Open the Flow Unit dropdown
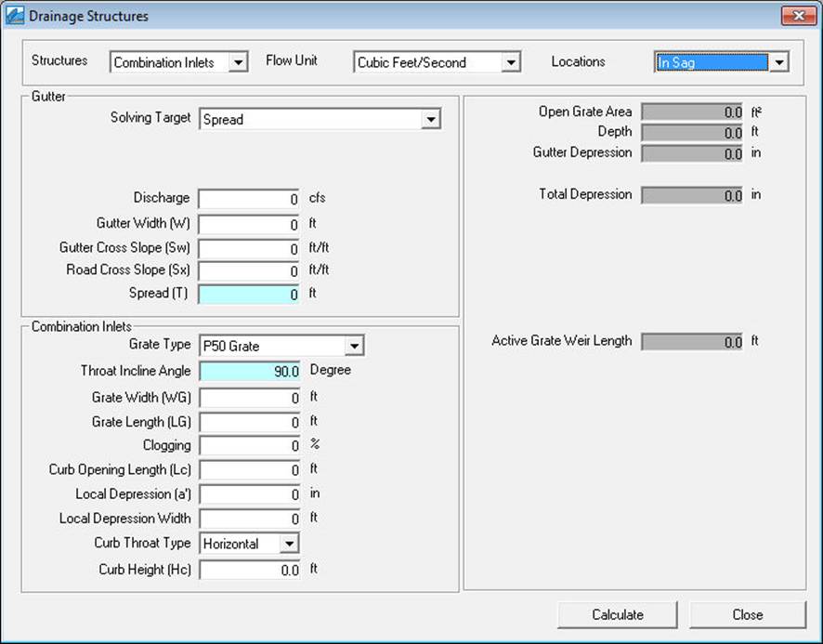823x644 pixels. click(x=511, y=61)
